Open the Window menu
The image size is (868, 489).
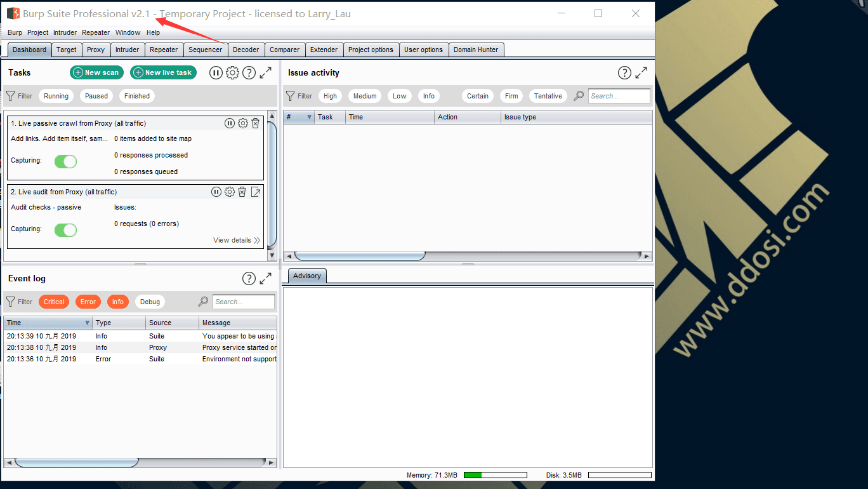coord(128,32)
